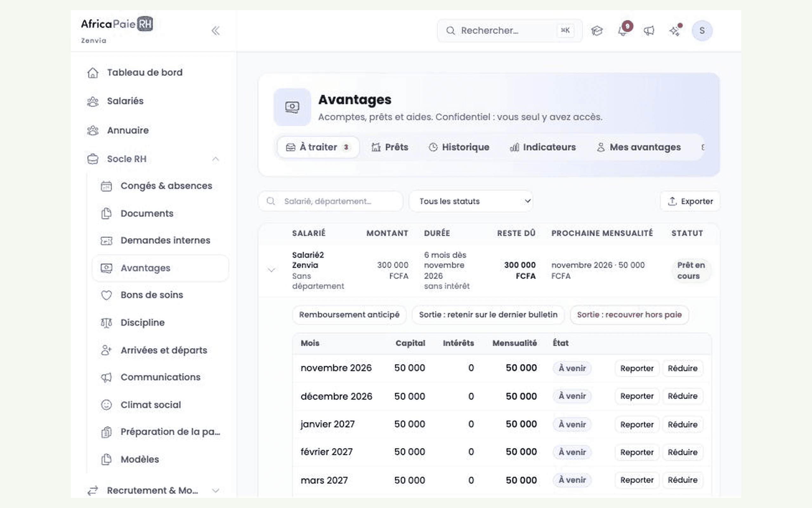Image resolution: width=812 pixels, height=508 pixels.
Task: Select the À traiter tab
Action: 318,147
